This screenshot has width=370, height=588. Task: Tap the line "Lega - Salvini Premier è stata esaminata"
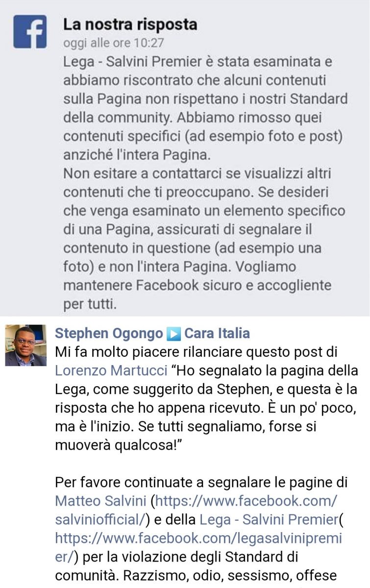[198, 62]
